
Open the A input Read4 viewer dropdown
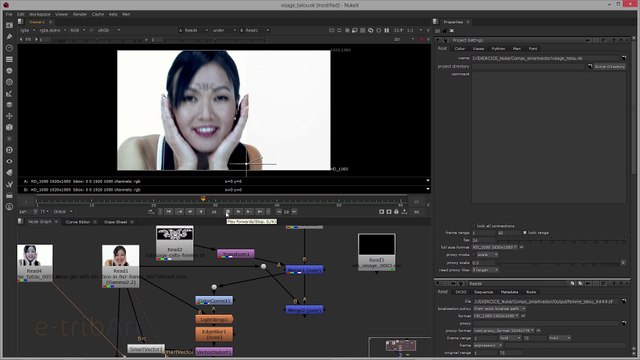pyautogui.click(x=193, y=30)
